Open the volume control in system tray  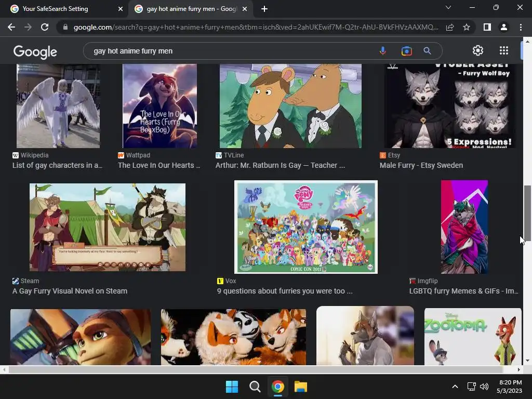click(484, 387)
